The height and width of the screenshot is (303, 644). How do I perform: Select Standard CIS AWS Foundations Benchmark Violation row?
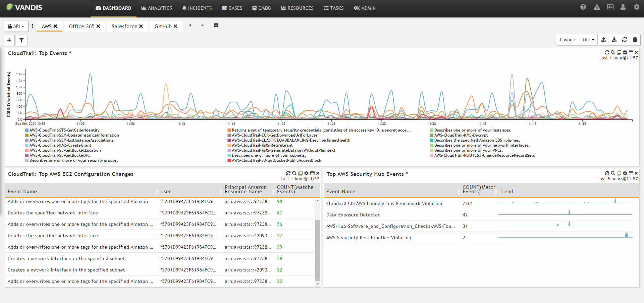[x=478, y=203]
